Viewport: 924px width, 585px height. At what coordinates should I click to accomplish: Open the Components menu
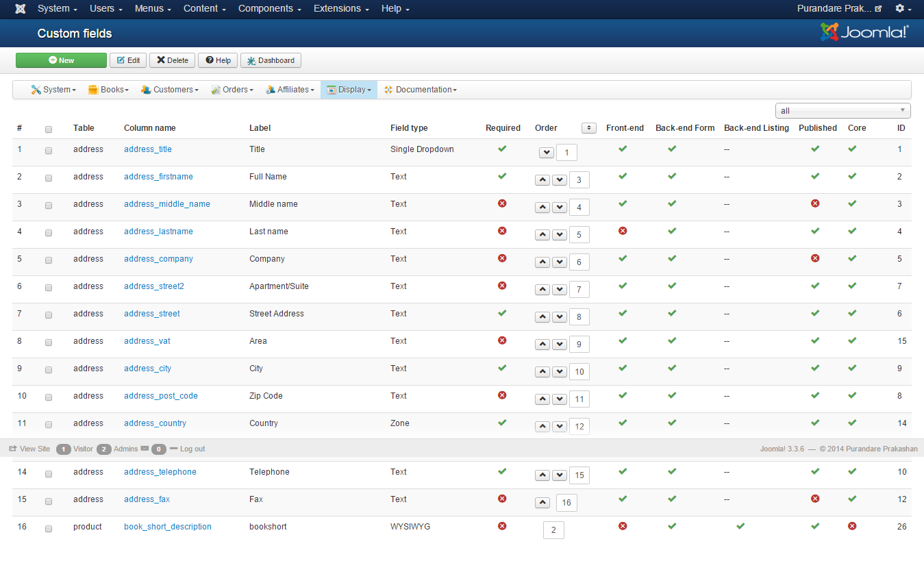269,9
